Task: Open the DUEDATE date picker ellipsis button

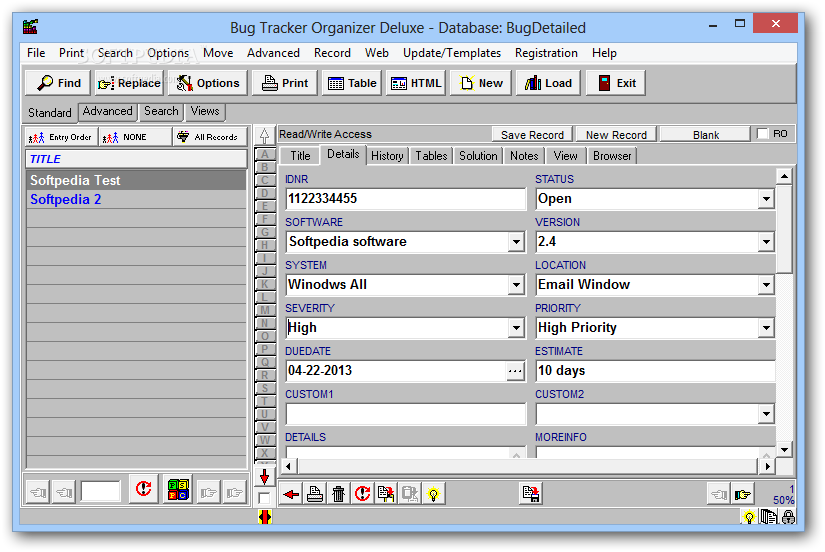Action: [x=515, y=371]
